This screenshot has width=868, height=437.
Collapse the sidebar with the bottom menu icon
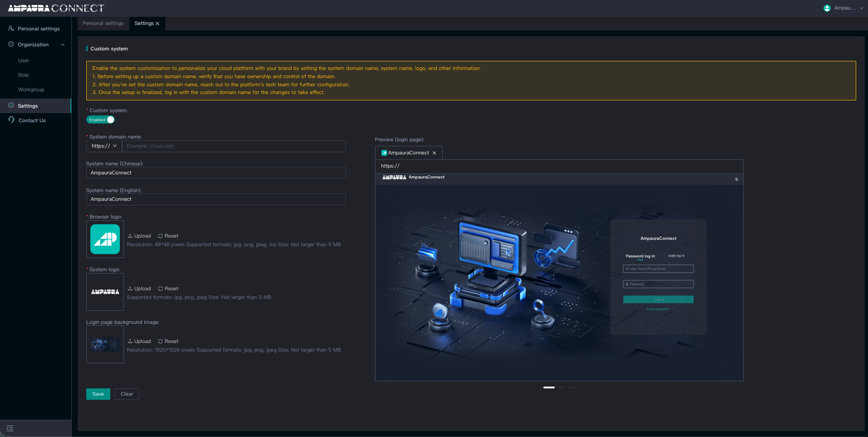(x=10, y=428)
